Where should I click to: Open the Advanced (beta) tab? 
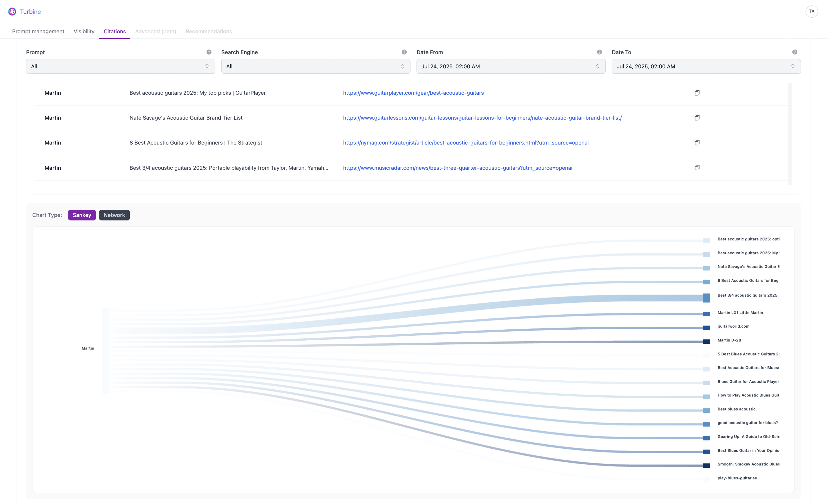[156, 31]
